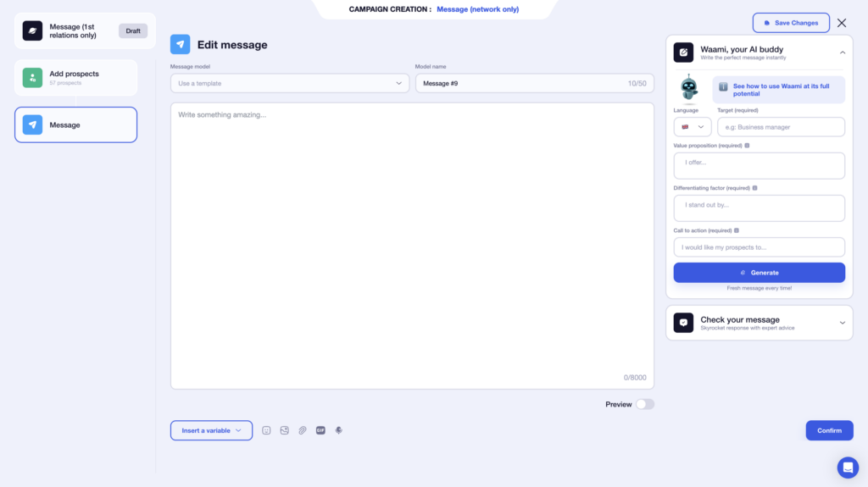Open See how to use Waami link
This screenshot has height=487, width=868.
pos(779,90)
